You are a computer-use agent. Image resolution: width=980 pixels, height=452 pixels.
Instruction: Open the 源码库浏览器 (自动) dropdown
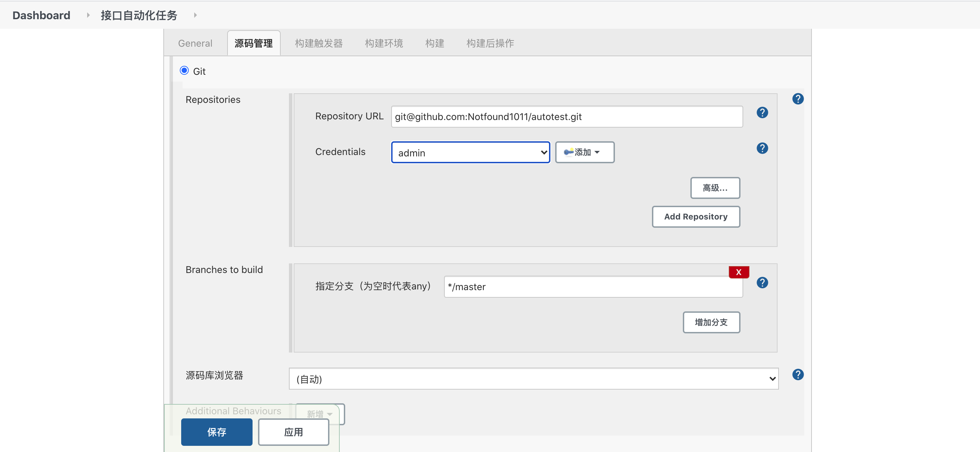coord(533,379)
